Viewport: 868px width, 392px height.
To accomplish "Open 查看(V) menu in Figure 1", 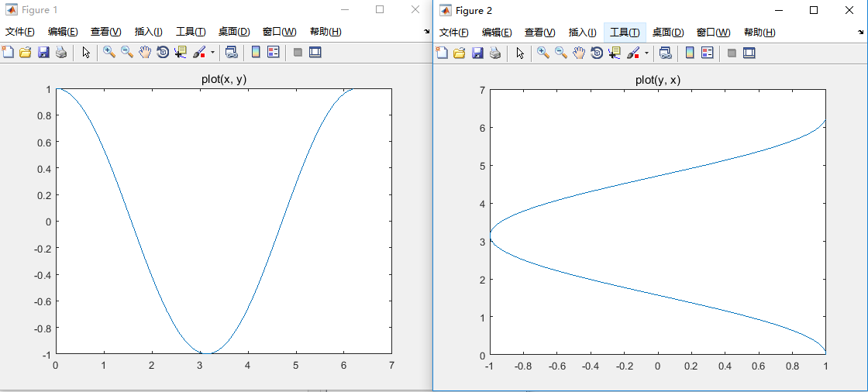I will point(105,32).
